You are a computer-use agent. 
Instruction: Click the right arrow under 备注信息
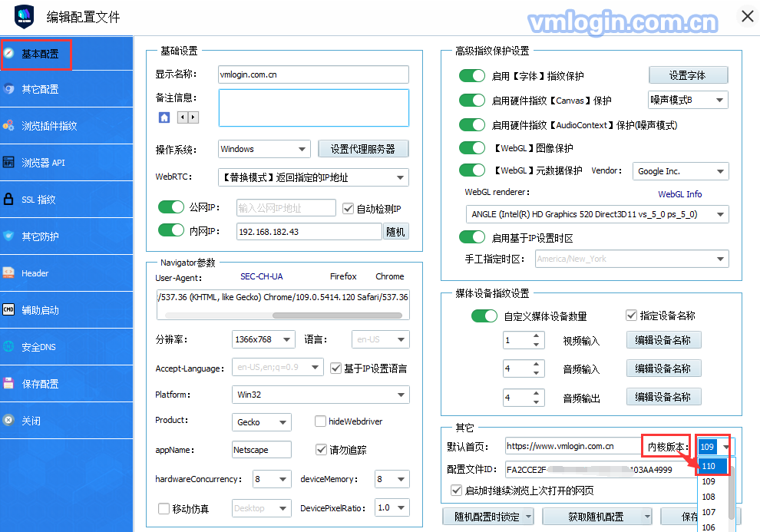(x=193, y=117)
